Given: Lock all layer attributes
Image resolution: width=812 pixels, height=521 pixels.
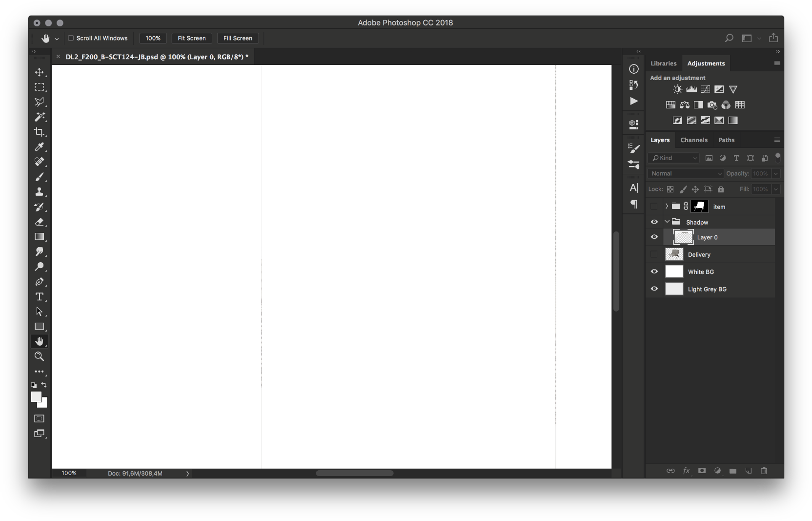Looking at the screenshot, I should pyautogui.click(x=721, y=189).
